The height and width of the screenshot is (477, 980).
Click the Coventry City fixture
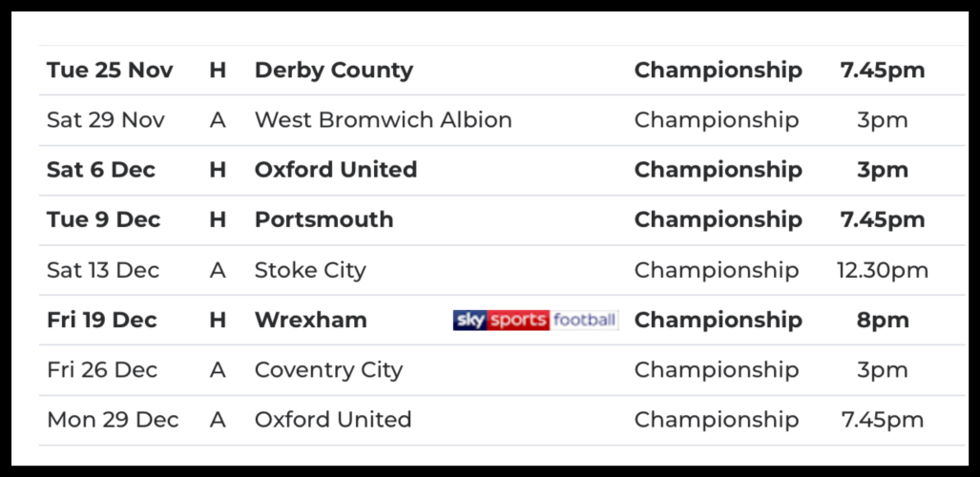328,370
